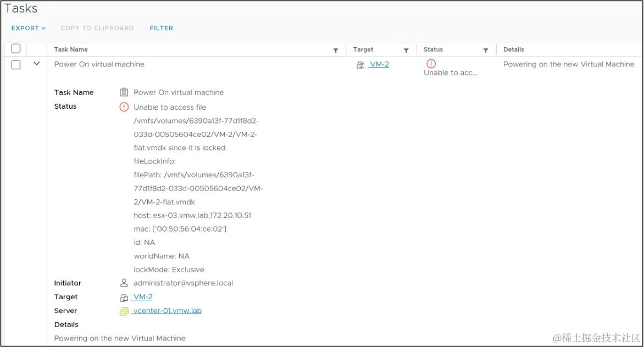
Task: Click the Target column header
Action: (x=363, y=49)
